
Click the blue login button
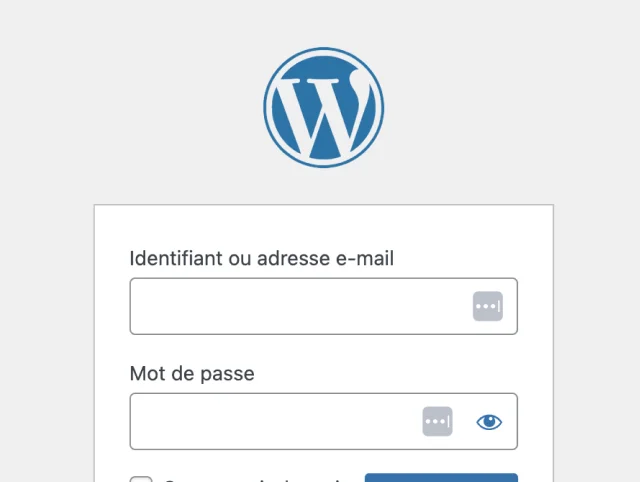pyautogui.click(x=441, y=477)
